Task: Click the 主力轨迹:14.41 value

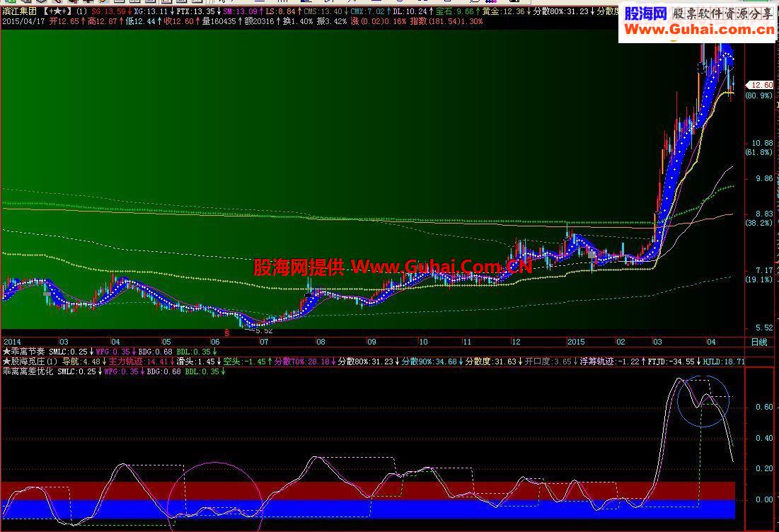Action: click(x=139, y=362)
